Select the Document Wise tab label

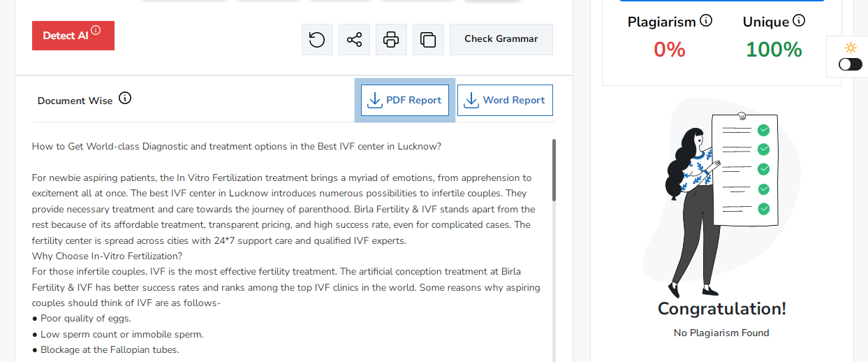coord(75,101)
